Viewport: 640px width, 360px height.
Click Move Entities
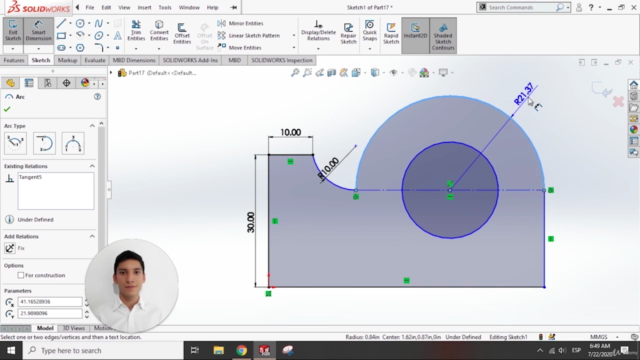pos(240,48)
